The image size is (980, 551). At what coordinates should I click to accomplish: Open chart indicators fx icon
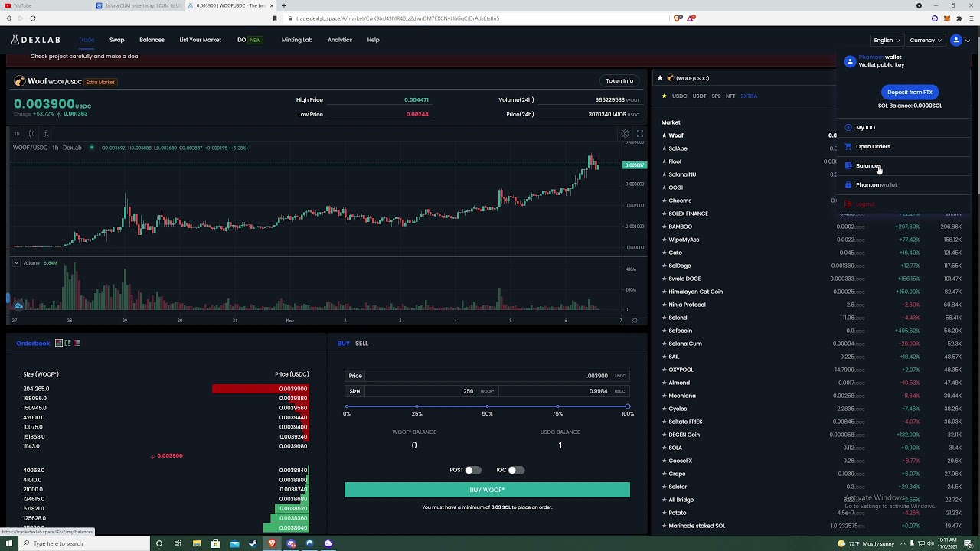click(46, 133)
